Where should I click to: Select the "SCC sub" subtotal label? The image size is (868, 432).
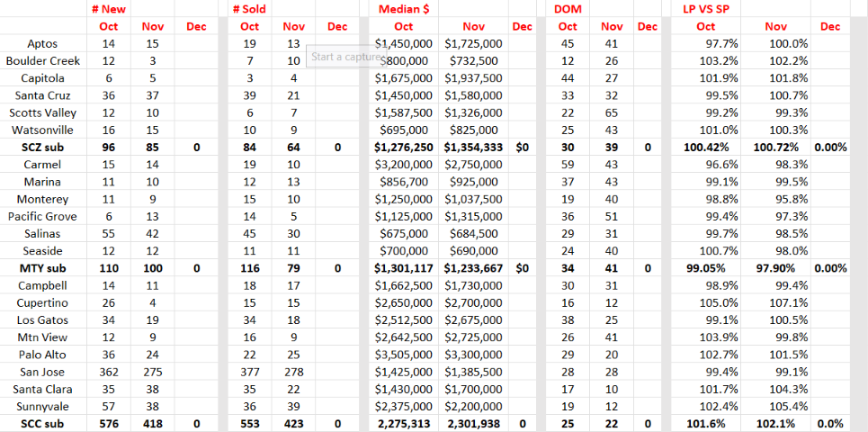(42, 424)
